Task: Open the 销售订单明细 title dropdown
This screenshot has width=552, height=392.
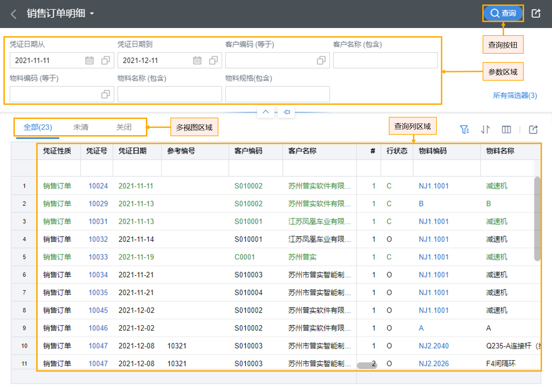Action: pyautogui.click(x=92, y=13)
